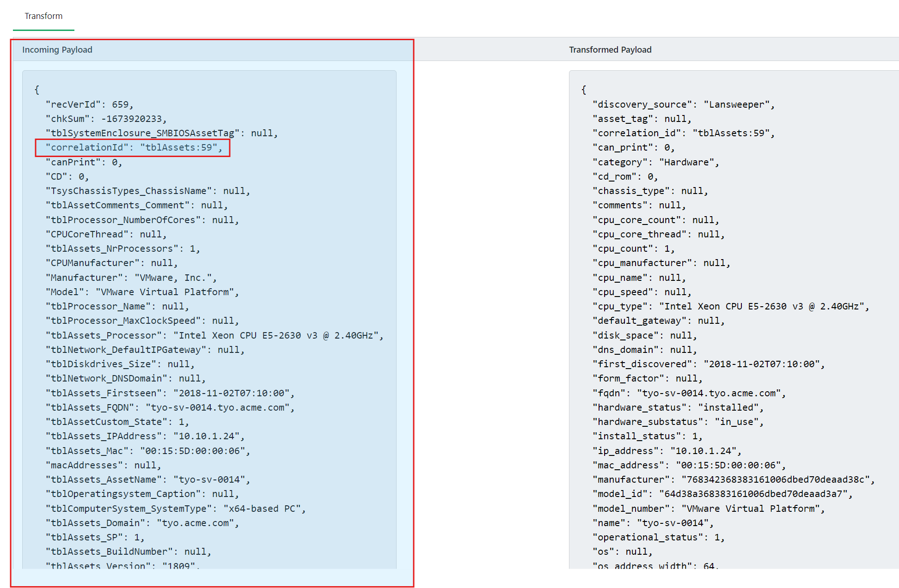The width and height of the screenshot is (899, 588).
Task: Click the "canPrint": 0 line
Action: 84,162
